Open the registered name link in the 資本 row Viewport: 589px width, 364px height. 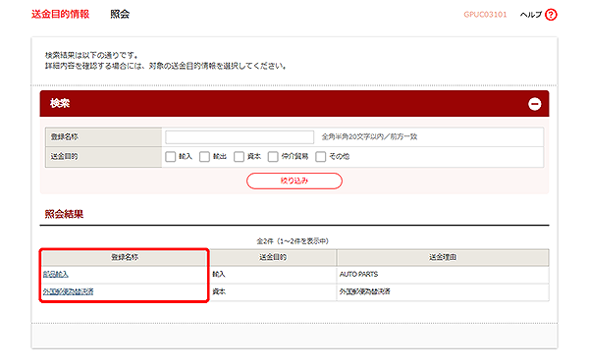coord(68,291)
